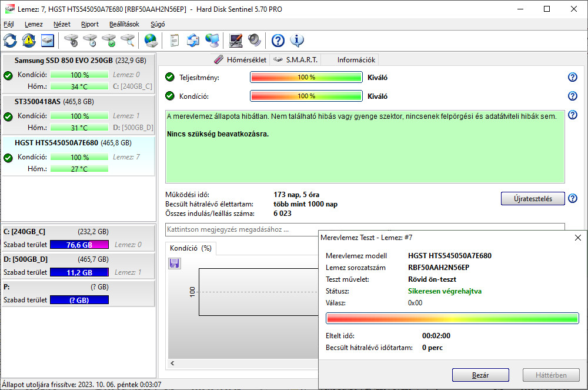
Task: Click the start/stop count 6 023
Action: point(282,214)
